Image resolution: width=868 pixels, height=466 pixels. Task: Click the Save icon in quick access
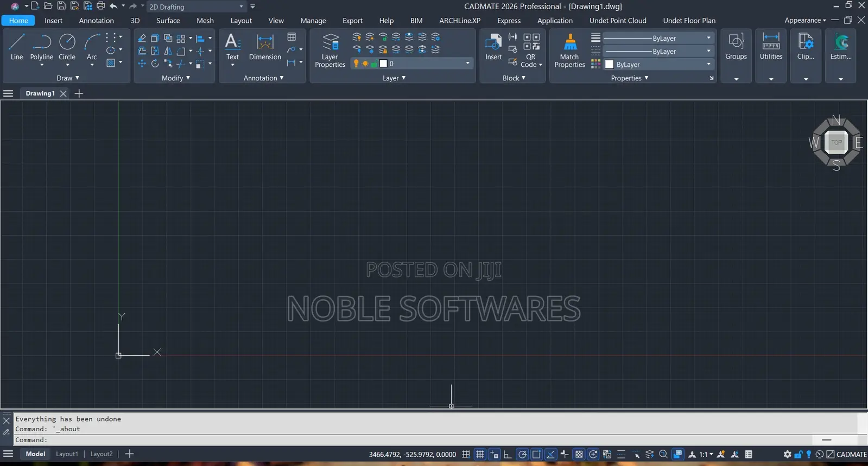click(x=61, y=6)
